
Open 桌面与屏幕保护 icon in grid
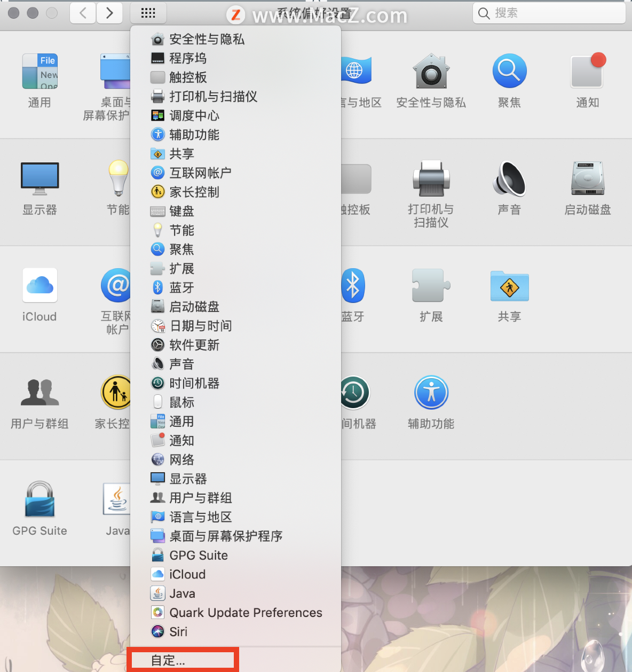[115, 71]
